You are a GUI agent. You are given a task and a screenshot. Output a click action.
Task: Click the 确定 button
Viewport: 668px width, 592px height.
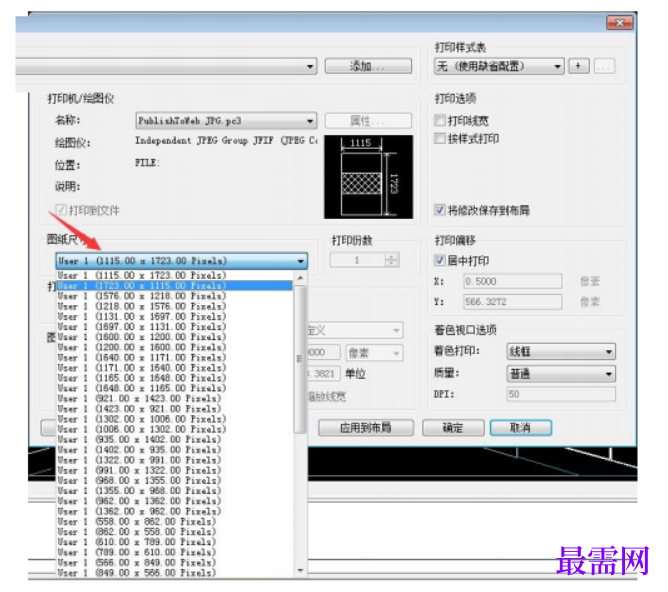pos(453,428)
